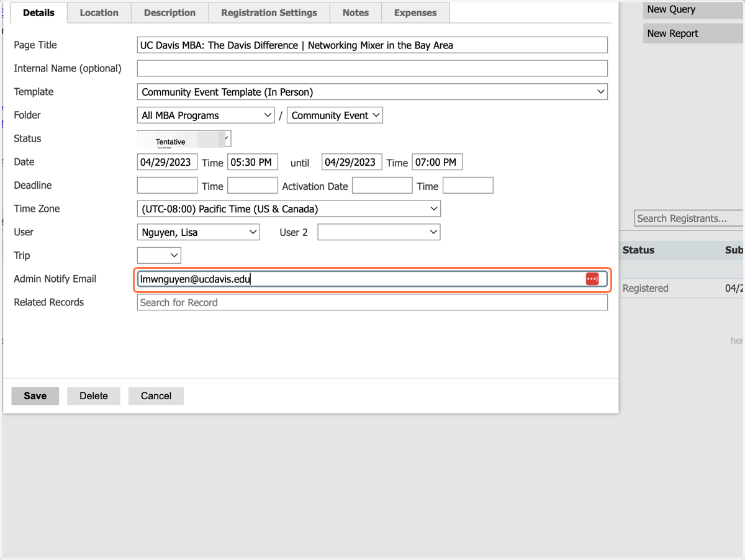Image resolution: width=745 pixels, height=560 pixels.
Task: Click the red password manager icon in the email field
Action: pos(592,279)
